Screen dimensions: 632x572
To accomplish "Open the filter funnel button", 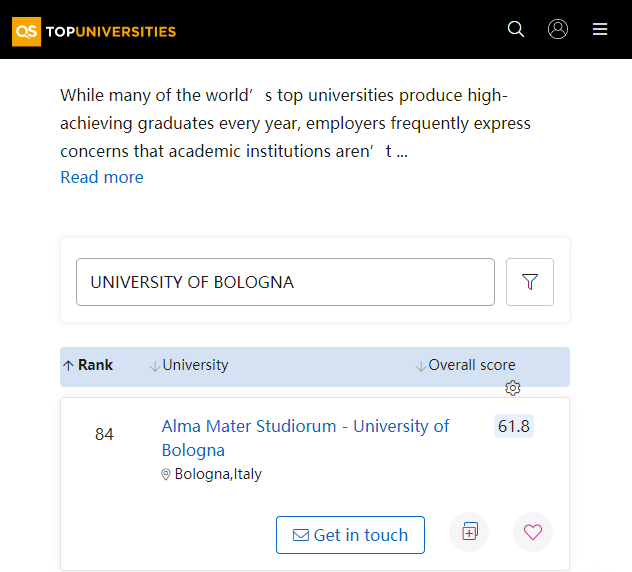I will click(530, 282).
